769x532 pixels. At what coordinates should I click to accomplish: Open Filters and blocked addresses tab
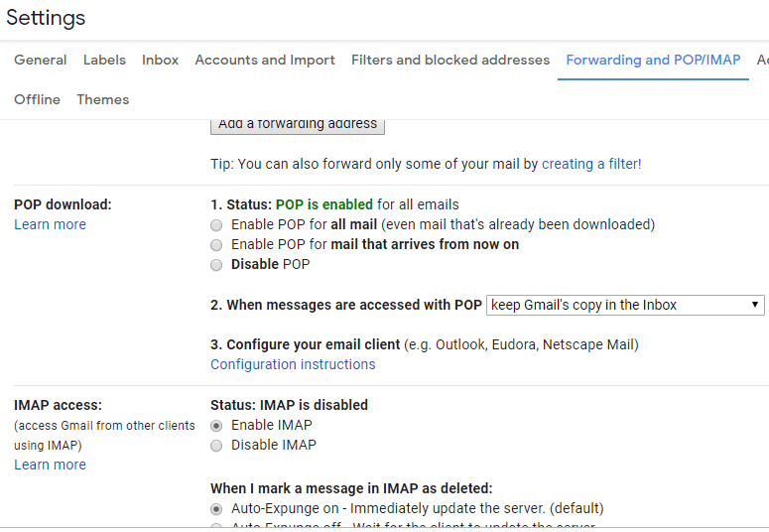pos(450,61)
